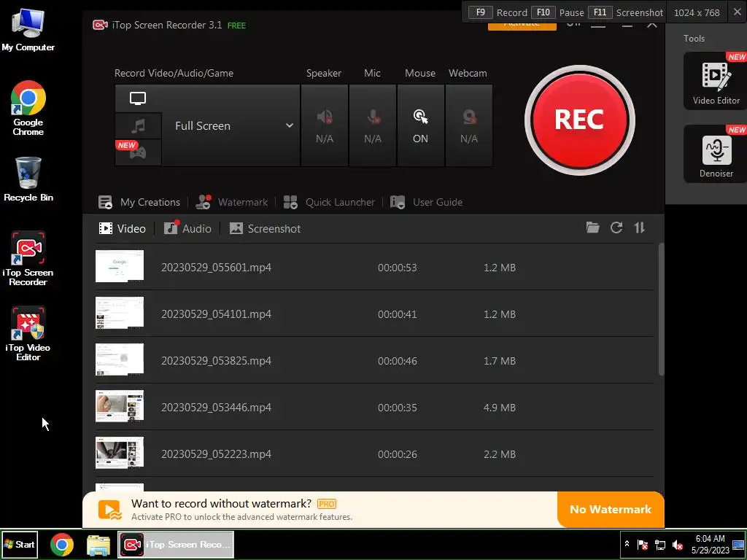Select file name 20230529_052223.mp4
Image resolution: width=747 pixels, height=560 pixels.
click(216, 454)
